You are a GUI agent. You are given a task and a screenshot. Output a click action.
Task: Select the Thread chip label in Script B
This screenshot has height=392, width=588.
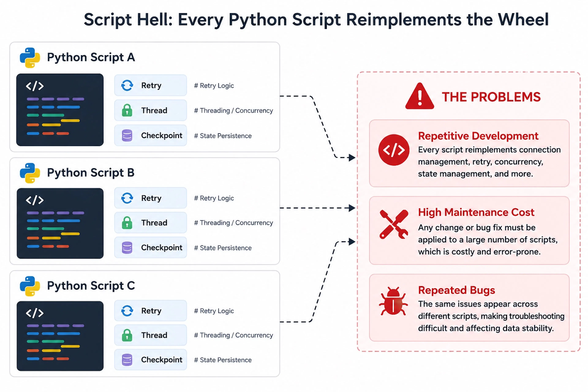click(154, 223)
